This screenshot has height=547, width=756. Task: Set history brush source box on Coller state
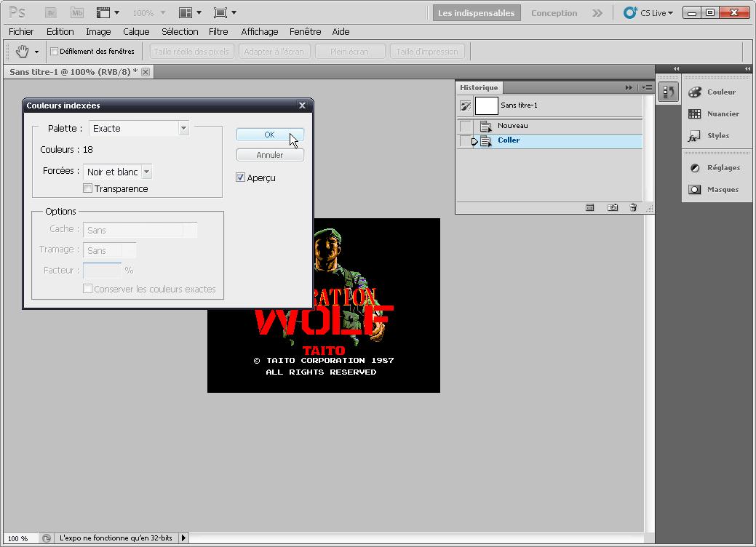tap(465, 141)
